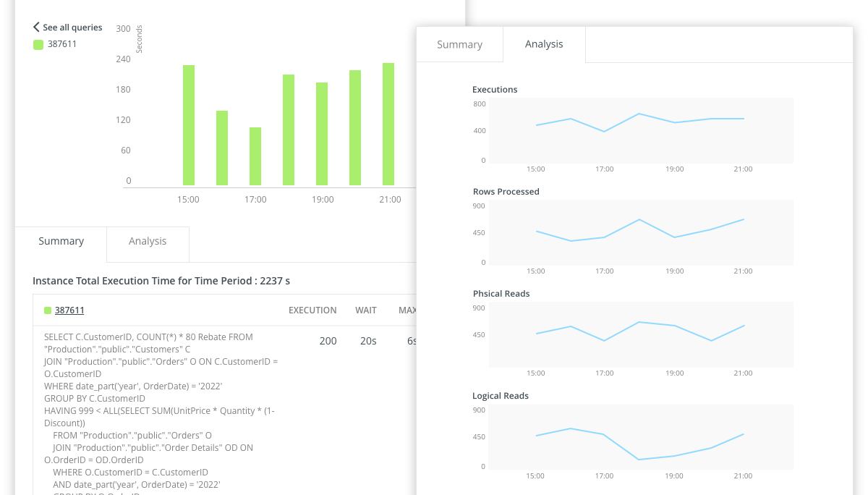Click the green legend swatch for query 387611
Screen dimensions: 868x495
[37, 44]
